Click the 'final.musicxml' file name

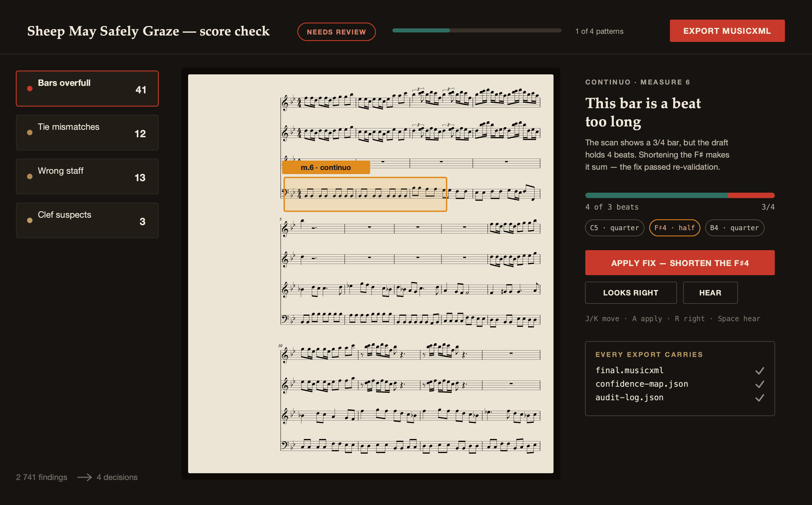point(629,370)
